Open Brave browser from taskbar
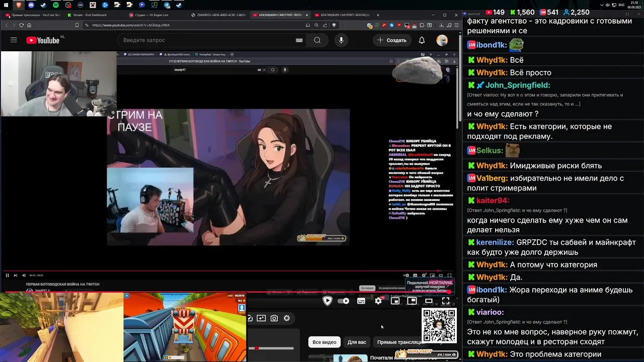The image size is (644, 362). (19, 5)
